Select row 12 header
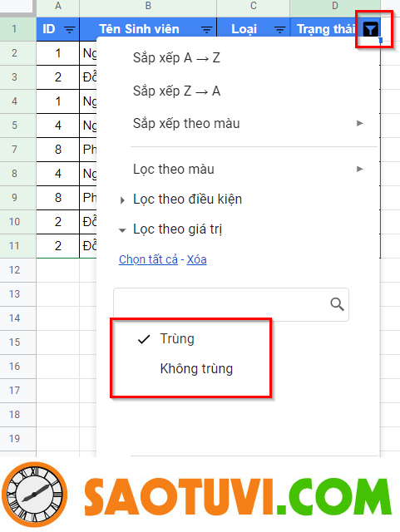 coord(15,270)
